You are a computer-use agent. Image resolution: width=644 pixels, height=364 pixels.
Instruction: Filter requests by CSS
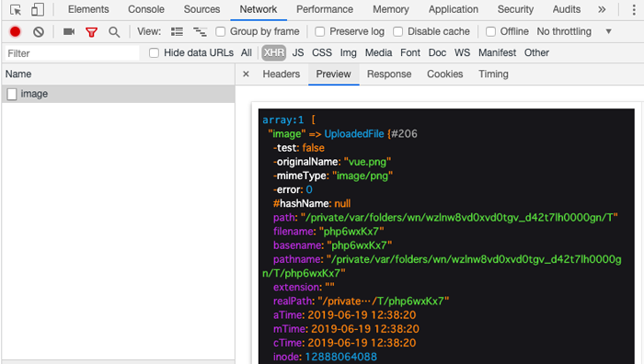(x=322, y=53)
